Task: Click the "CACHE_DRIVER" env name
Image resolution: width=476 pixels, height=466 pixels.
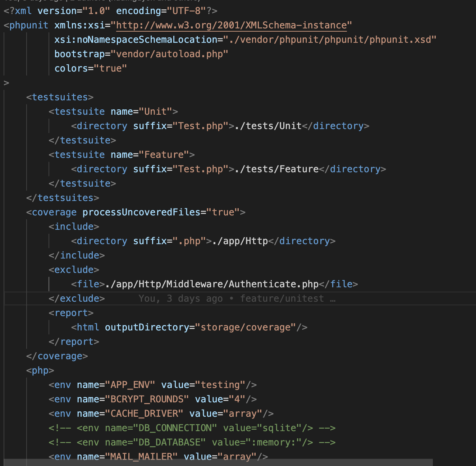Action: [144, 414]
